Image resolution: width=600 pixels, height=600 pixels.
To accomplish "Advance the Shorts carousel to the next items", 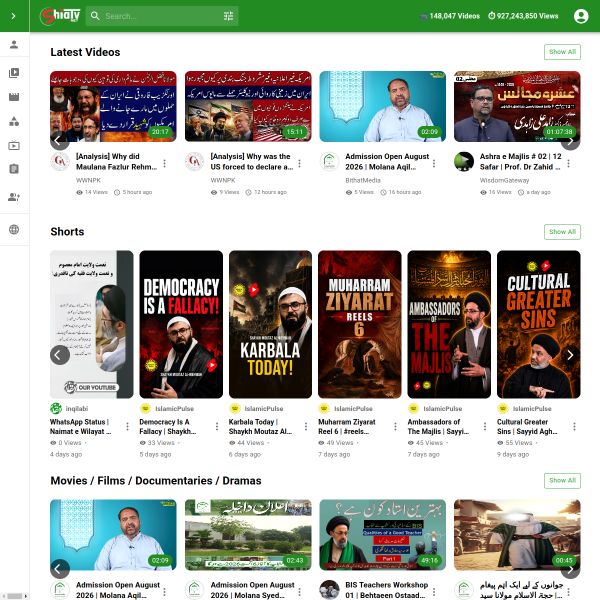I will (570, 355).
